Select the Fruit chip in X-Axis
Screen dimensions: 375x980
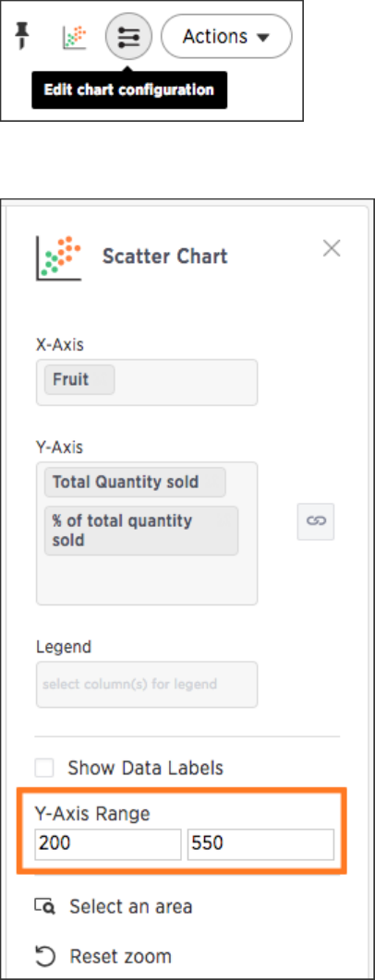point(79,379)
